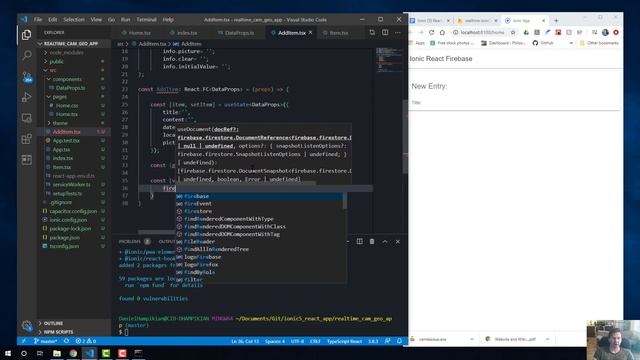Maximize the panel with the up chevron

(x=384, y=241)
